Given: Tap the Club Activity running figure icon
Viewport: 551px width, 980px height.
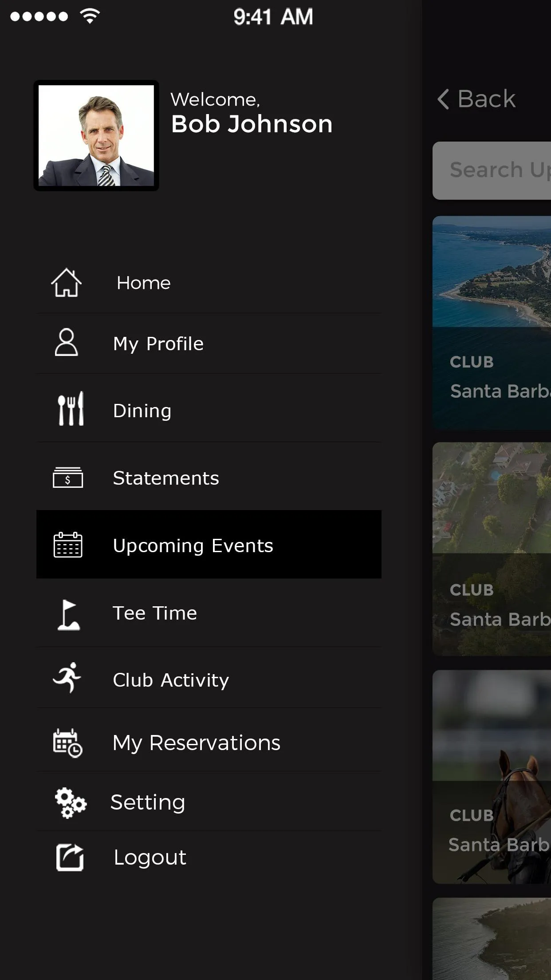Looking at the screenshot, I should [67, 678].
